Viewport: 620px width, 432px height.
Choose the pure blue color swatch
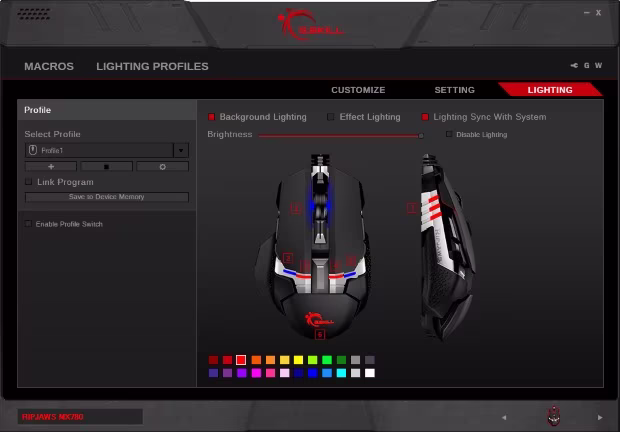[313, 373]
